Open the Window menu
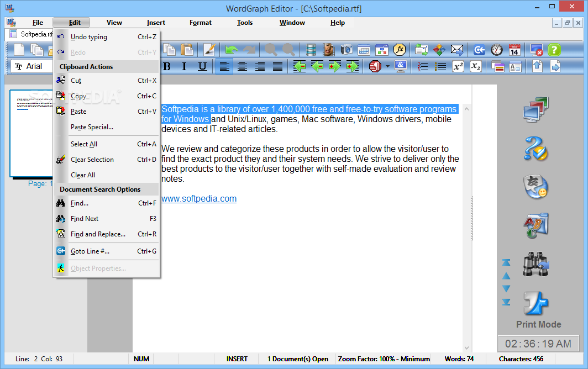 click(x=292, y=23)
